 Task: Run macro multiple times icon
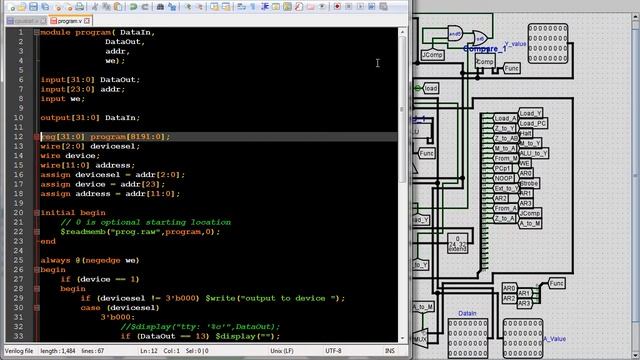(383, 7)
